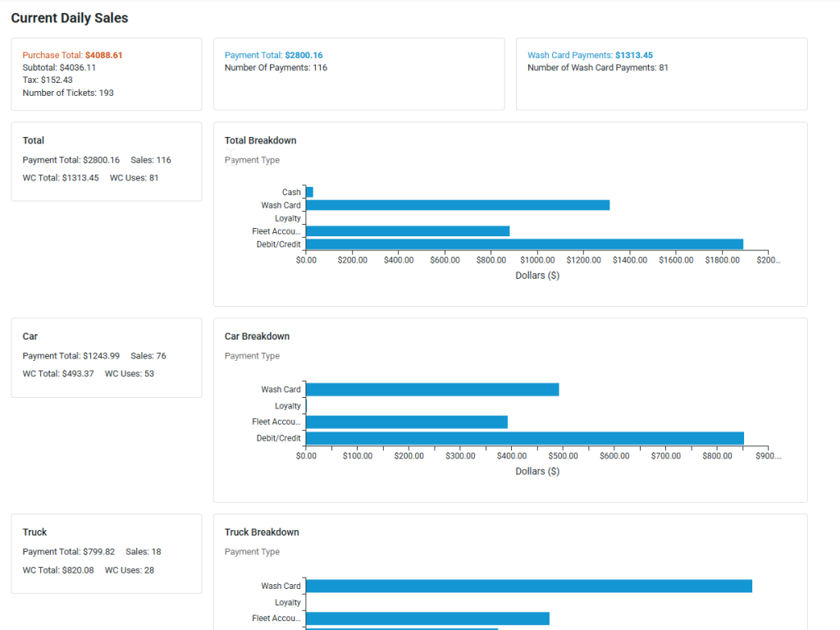This screenshot has height=630, width=840.
Task: Click the Cash bar in Total Breakdown chart
Action: [309, 192]
